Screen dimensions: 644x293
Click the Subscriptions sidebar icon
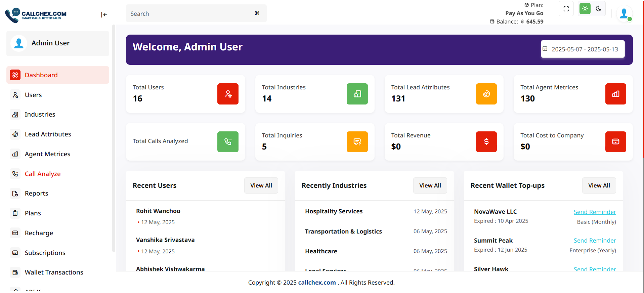tap(15, 253)
